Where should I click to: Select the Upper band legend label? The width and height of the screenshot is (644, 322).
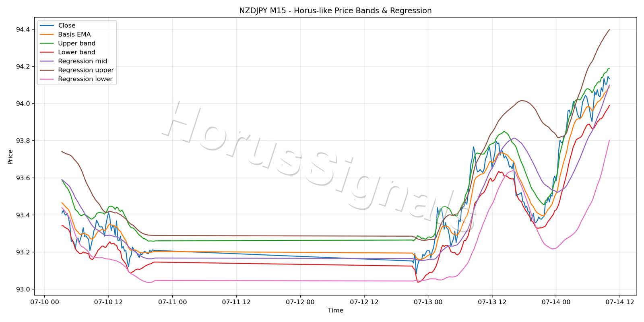[77, 43]
